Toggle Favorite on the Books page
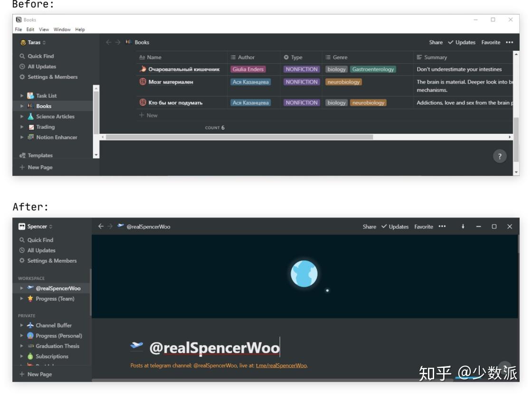532x396 pixels. pyautogui.click(x=491, y=42)
